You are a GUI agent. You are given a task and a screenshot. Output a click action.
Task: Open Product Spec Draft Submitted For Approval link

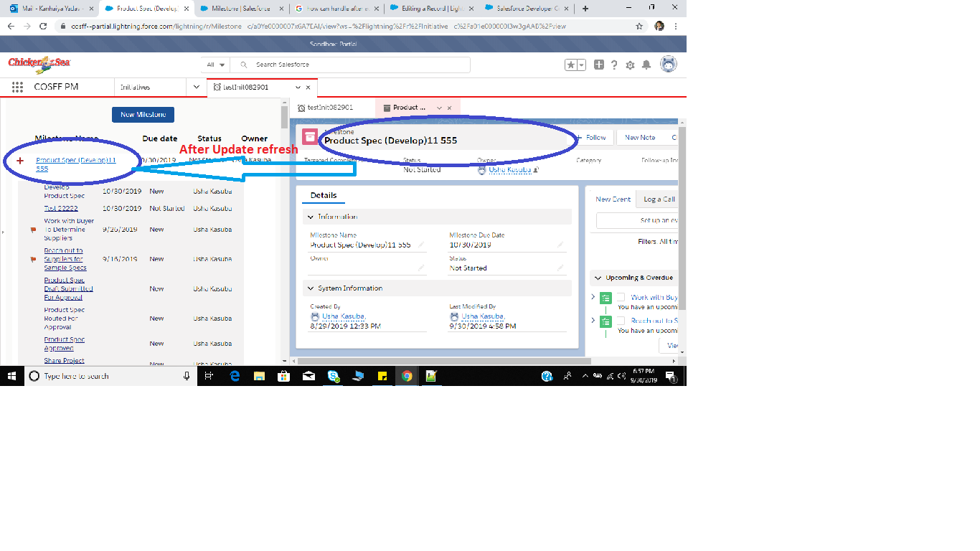[x=68, y=289]
